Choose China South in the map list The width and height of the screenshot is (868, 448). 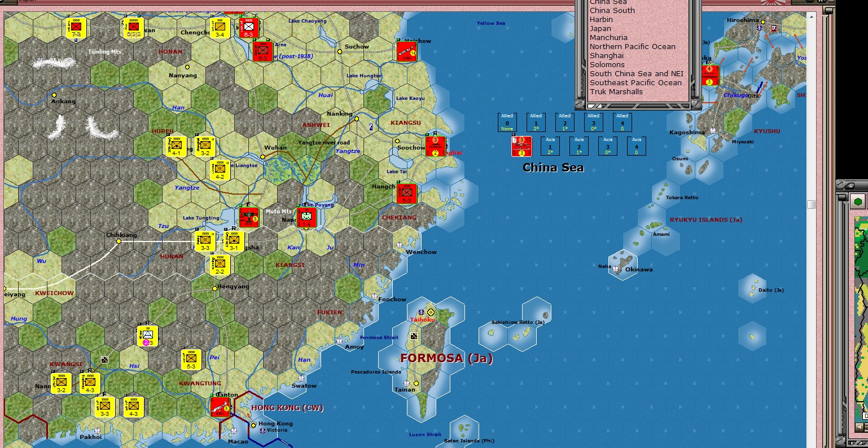[612, 10]
